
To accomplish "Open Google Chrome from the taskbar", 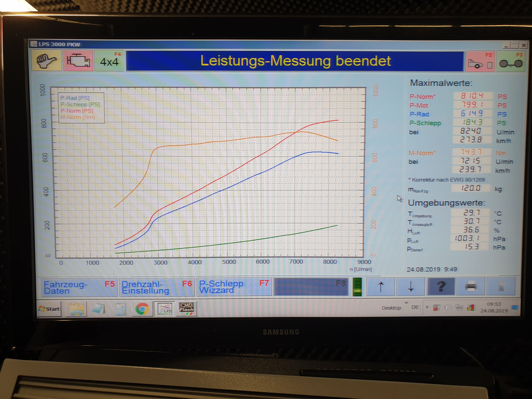I will pyautogui.click(x=142, y=309).
